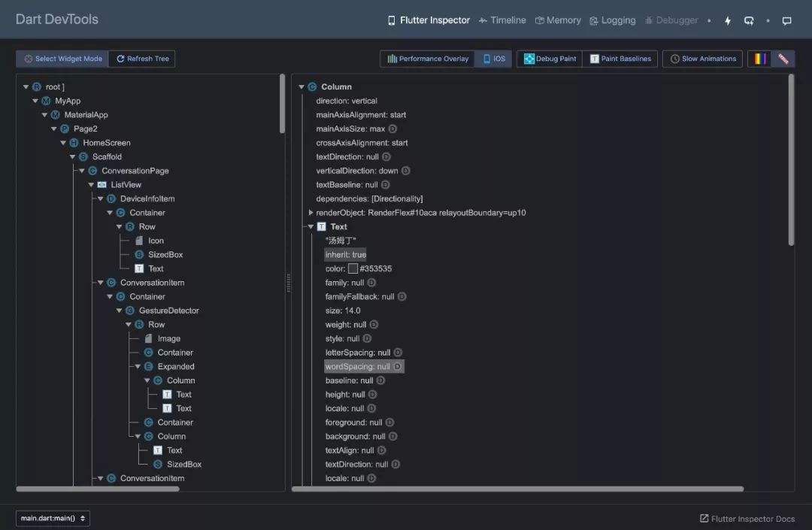Image resolution: width=812 pixels, height=530 pixels.
Task: Click the default-value icon beside verticalDirection
Action: 405,171
